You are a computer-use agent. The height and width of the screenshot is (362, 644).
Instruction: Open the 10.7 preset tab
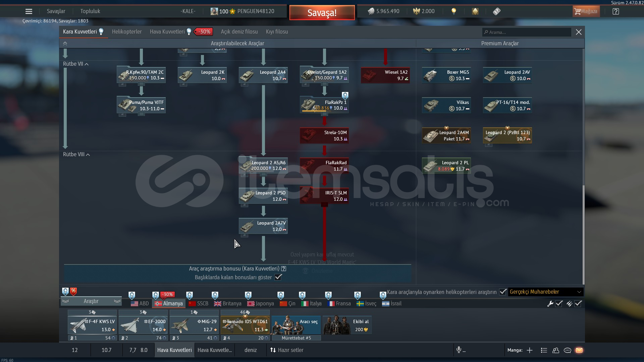[x=106, y=350]
